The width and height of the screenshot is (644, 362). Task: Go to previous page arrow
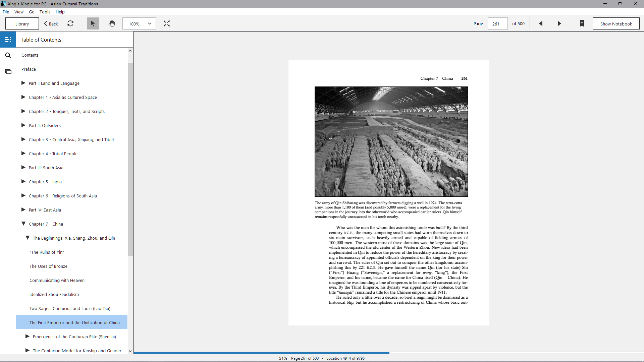541,23
